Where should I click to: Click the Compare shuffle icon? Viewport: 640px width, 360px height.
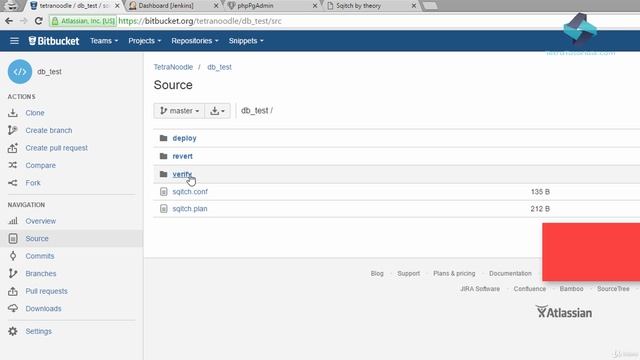(13, 165)
